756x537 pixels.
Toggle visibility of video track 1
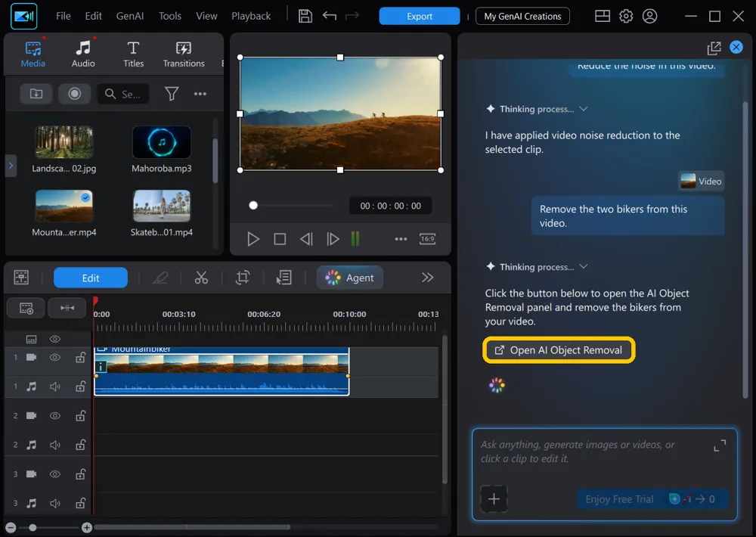tap(55, 358)
